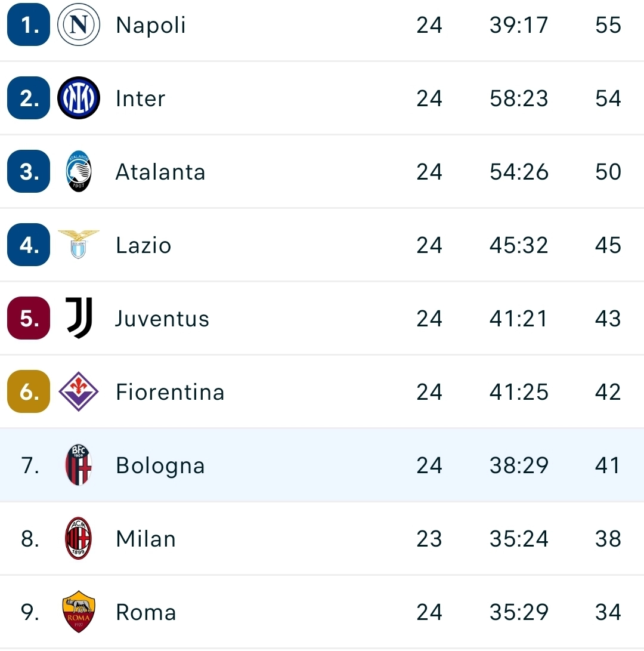Screen dimensions: 644x651
Task: Open the Juventus team name link
Action: click(x=162, y=319)
